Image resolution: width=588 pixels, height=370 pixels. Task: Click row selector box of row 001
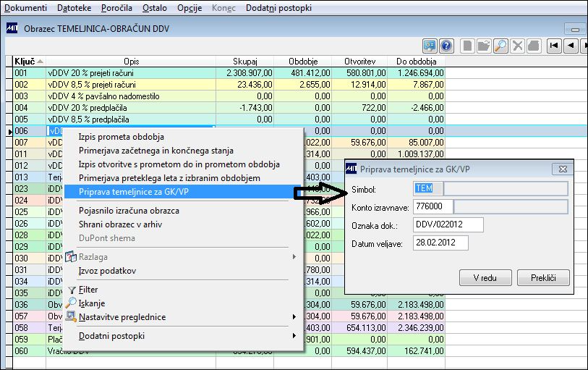coord(9,73)
